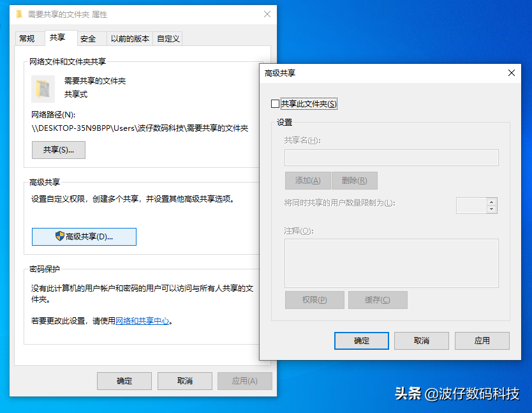Click 确定 in the Properties window
The image size is (532, 413).
[124, 381]
